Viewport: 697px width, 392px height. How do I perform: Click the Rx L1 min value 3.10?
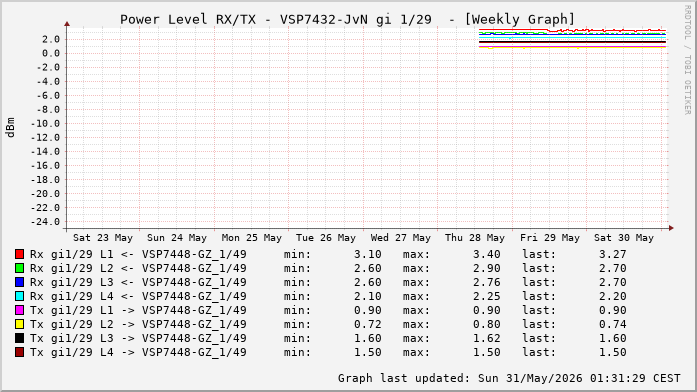tap(368, 254)
